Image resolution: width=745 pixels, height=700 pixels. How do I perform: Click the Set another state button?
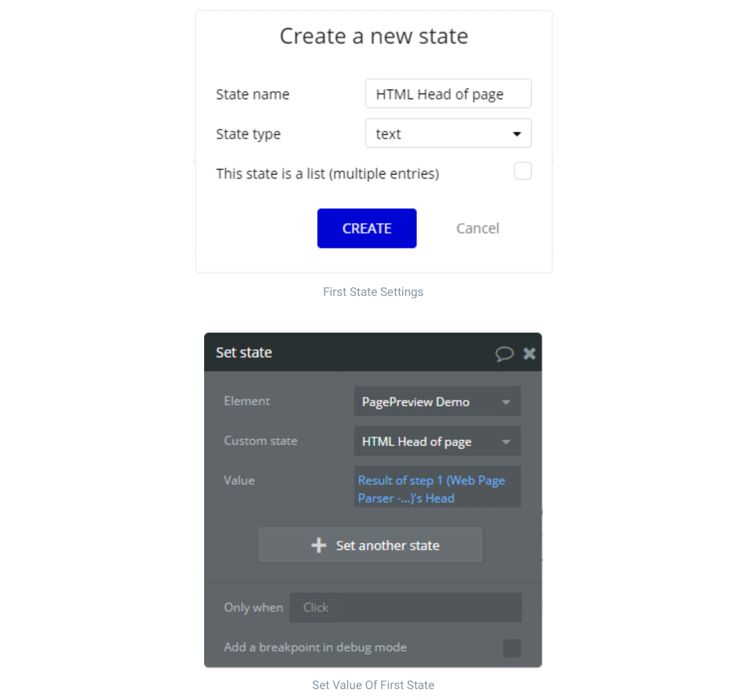tap(371, 545)
